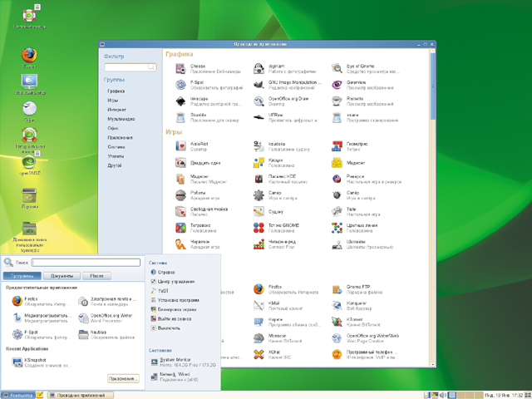532x399 pixels.
Task: Launch Konqueror web browser
Action: tap(352, 305)
